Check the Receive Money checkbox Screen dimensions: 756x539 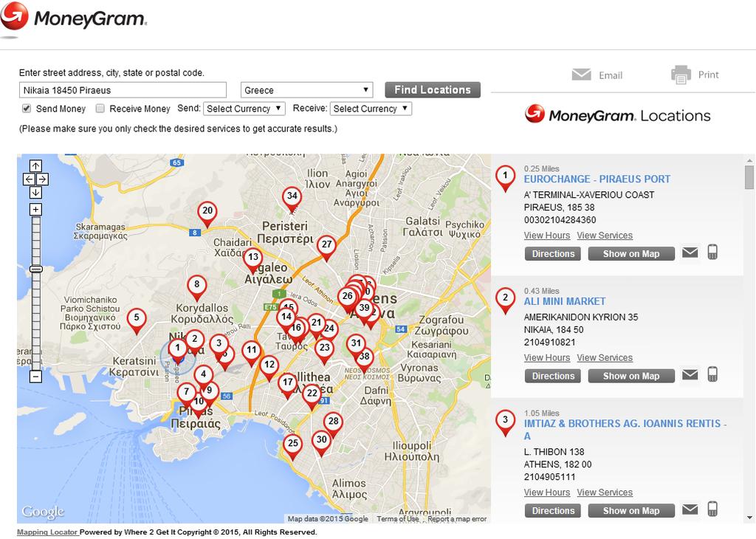point(100,109)
